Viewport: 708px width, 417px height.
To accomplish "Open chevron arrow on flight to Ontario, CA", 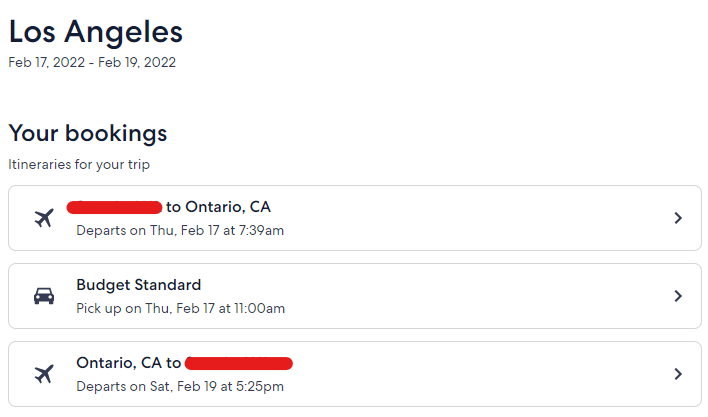I will pos(678,218).
